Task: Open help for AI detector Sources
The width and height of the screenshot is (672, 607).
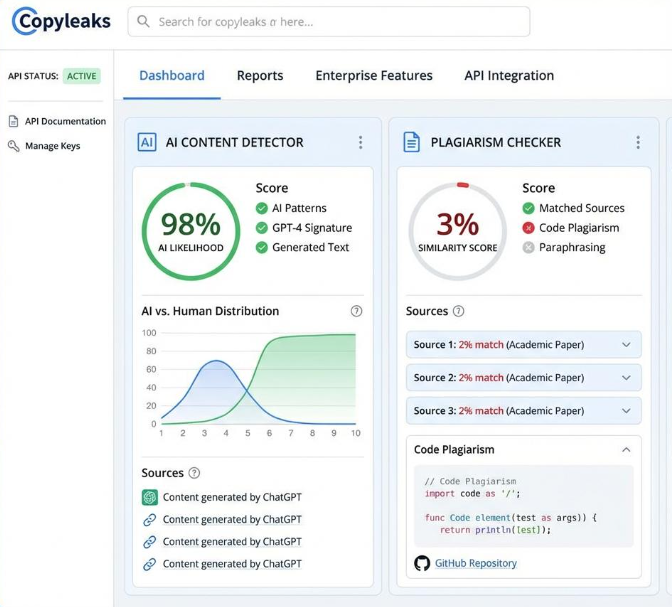Action: coord(194,473)
